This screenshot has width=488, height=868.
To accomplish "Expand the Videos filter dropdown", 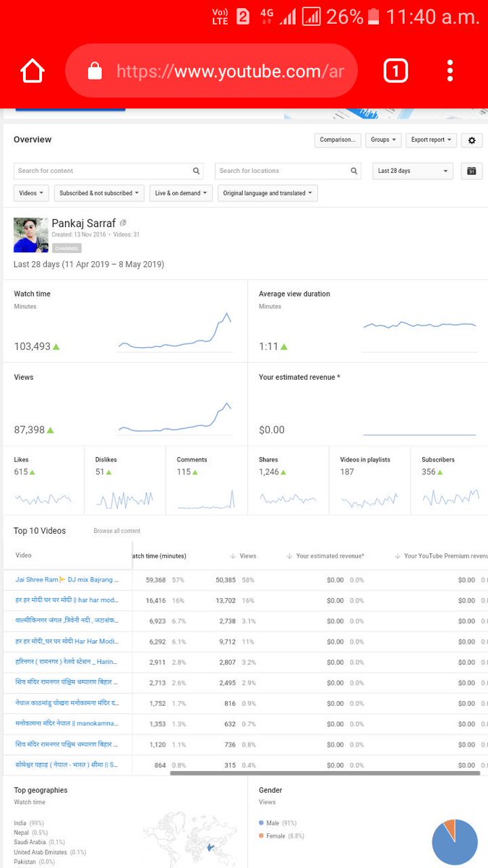I will click(32, 193).
